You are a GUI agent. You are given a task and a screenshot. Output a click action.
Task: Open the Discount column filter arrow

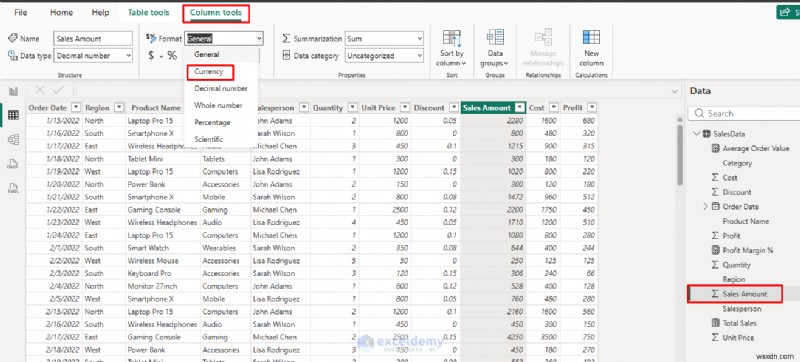(454, 108)
